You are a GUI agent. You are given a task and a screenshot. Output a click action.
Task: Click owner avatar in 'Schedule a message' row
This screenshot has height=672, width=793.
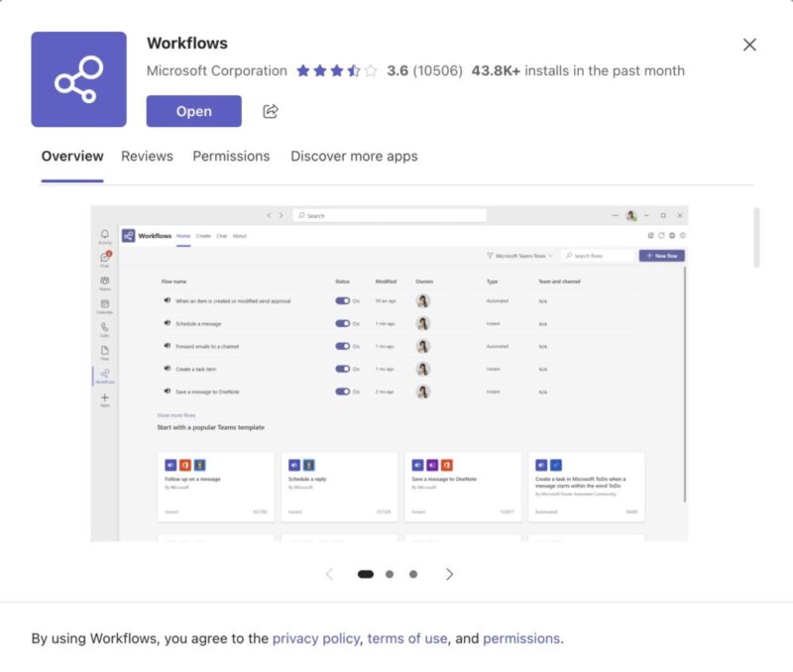pyautogui.click(x=423, y=324)
